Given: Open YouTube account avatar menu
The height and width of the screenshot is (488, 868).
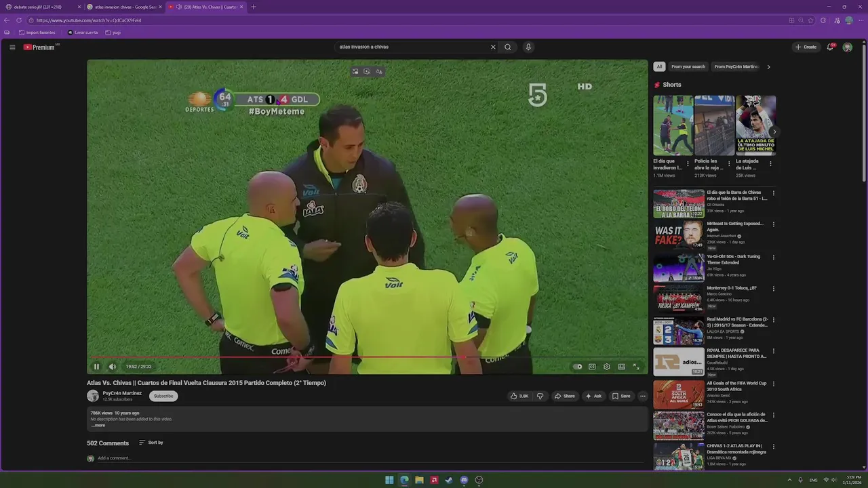Looking at the screenshot, I should [847, 47].
